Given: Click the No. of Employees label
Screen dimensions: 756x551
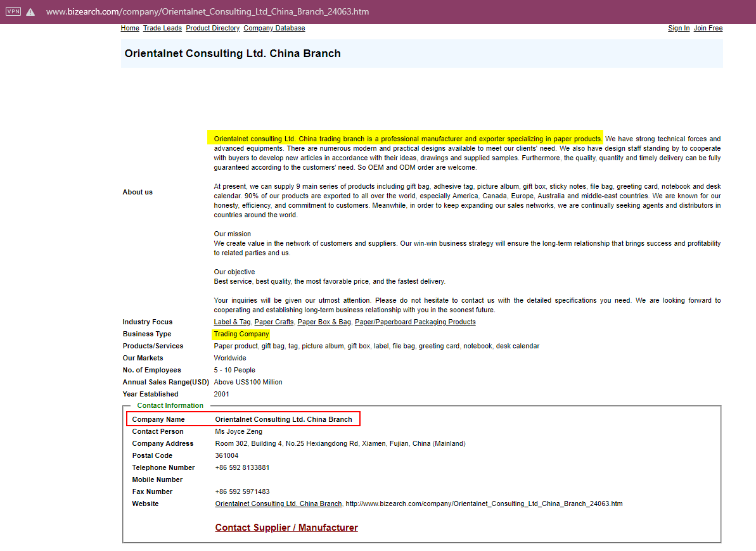Looking at the screenshot, I should click(x=152, y=370).
